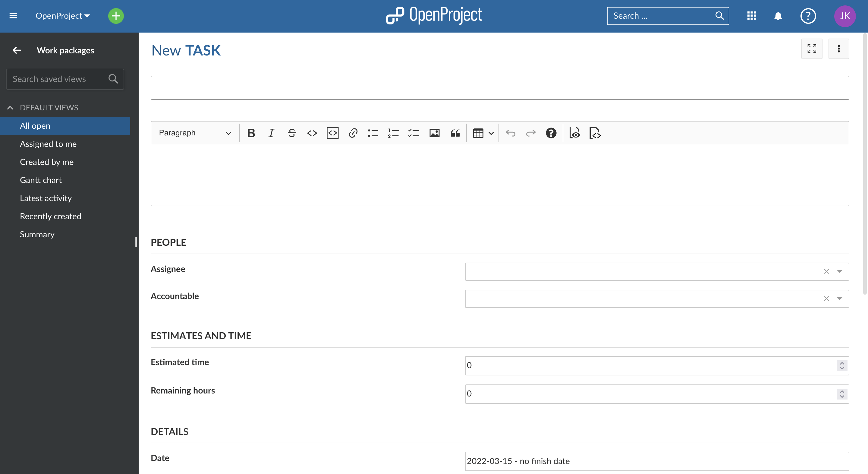Click the strikethrough formatting icon
The width and height of the screenshot is (868, 474).
point(291,133)
